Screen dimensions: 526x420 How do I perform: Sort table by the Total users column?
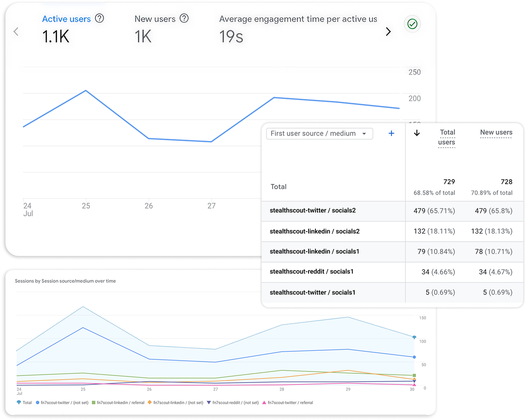pyautogui.click(x=447, y=137)
